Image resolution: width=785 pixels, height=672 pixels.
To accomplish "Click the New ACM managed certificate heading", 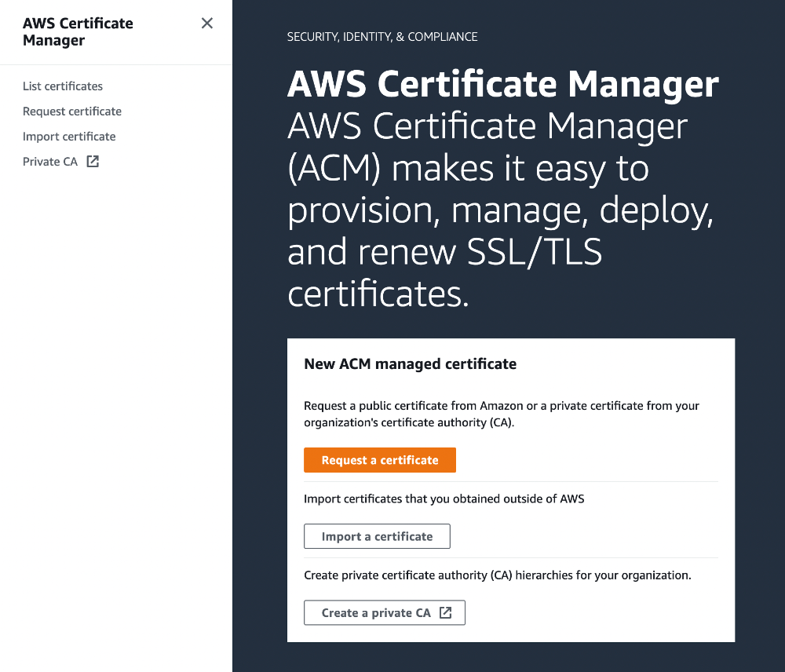I will [410, 363].
